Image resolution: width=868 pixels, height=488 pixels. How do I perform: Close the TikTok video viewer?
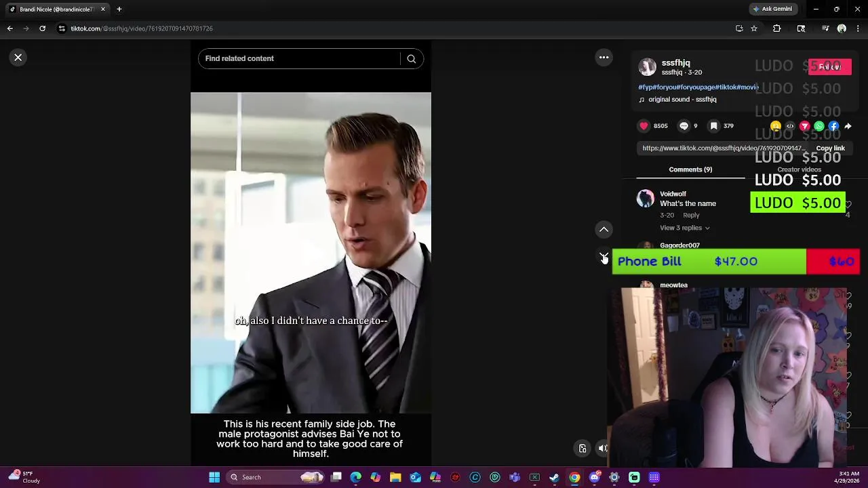pos(18,58)
